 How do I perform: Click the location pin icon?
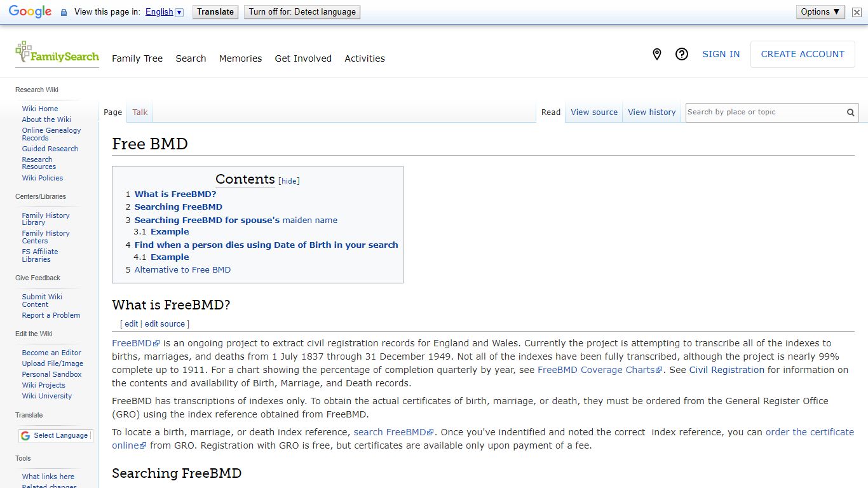pos(657,55)
